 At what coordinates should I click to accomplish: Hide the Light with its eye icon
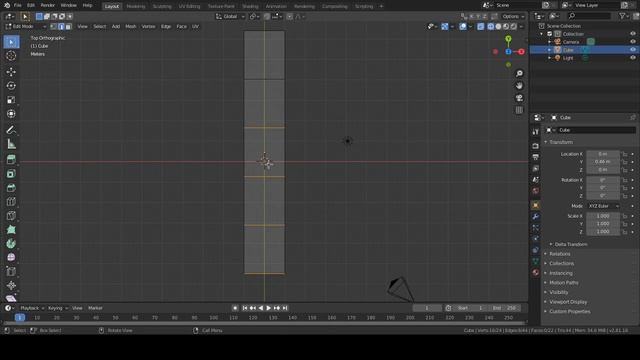click(x=633, y=58)
